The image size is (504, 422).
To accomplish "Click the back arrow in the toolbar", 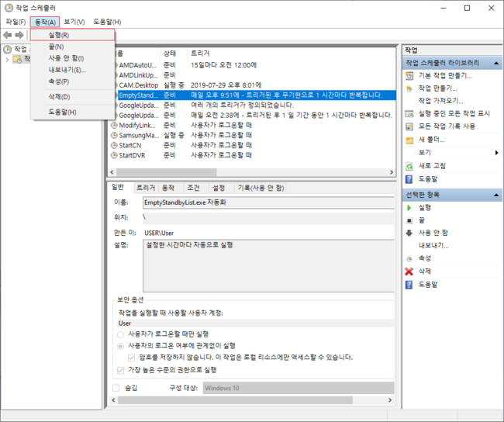I will pos(8,35).
